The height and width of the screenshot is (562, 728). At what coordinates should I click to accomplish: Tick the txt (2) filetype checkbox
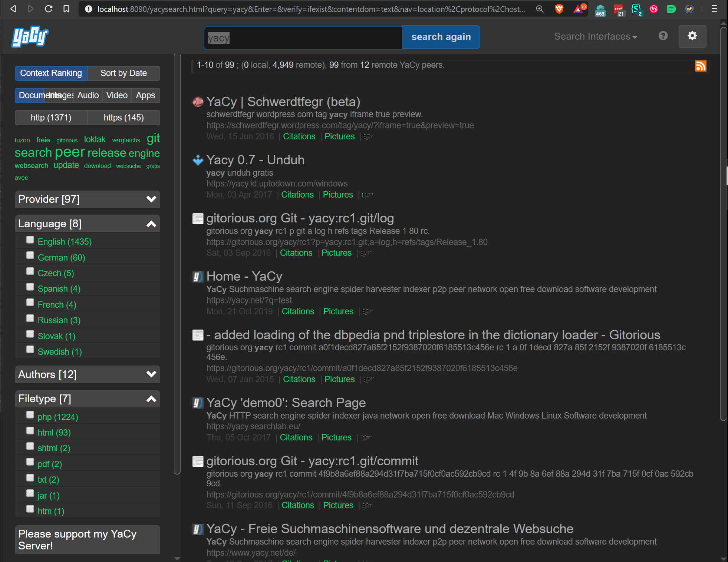(x=30, y=477)
